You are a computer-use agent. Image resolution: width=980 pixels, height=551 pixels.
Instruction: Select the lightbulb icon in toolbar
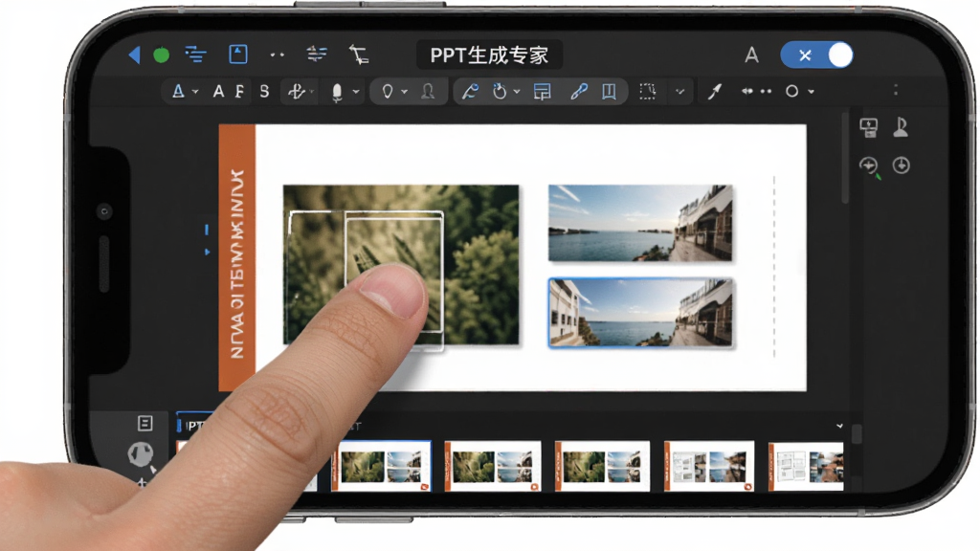[388, 92]
